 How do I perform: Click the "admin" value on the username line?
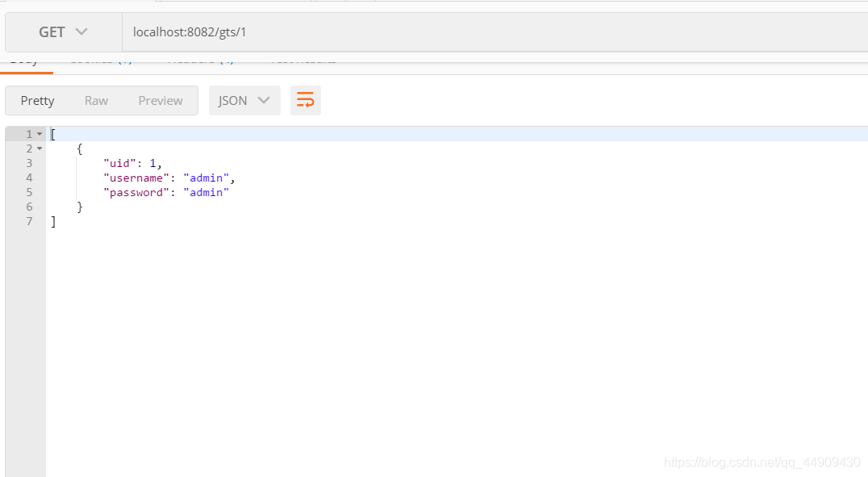click(206, 178)
